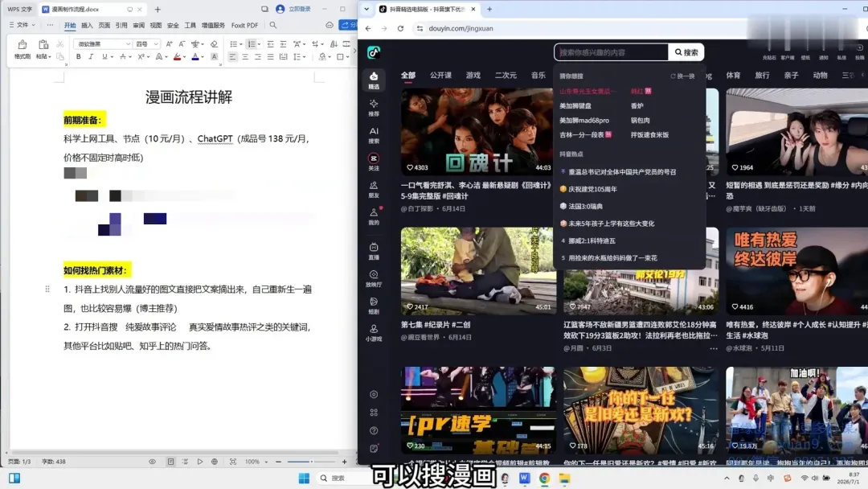Toggle eye-protection mode in WPS status bar
Image resolution: width=868 pixels, height=489 pixels.
point(152,462)
